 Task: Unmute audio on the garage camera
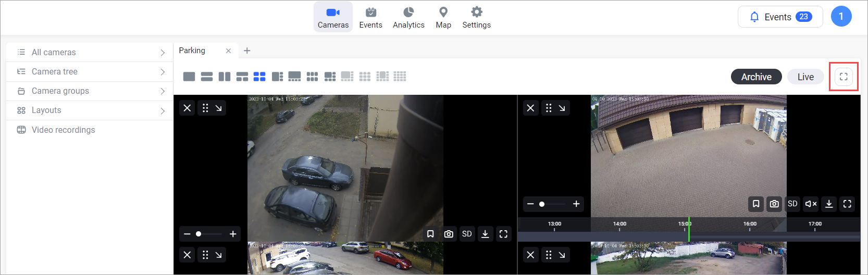811,204
